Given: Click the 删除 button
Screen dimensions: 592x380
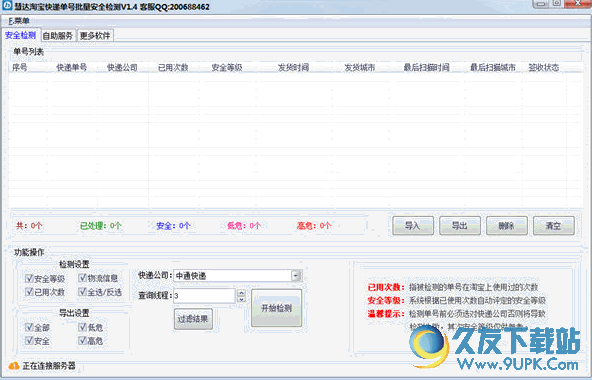Looking at the screenshot, I should pyautogui.click(x=506, y=226).
